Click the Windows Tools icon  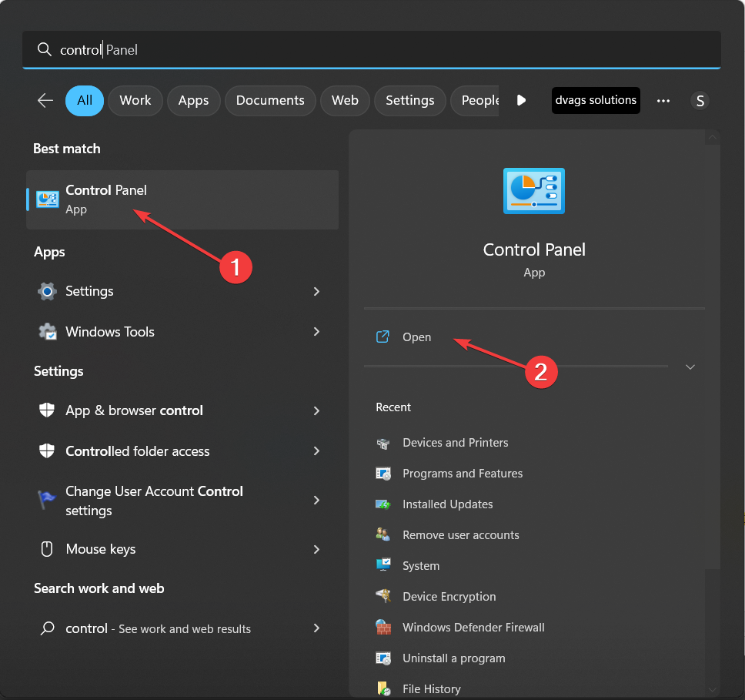click(x=48, y=331)
